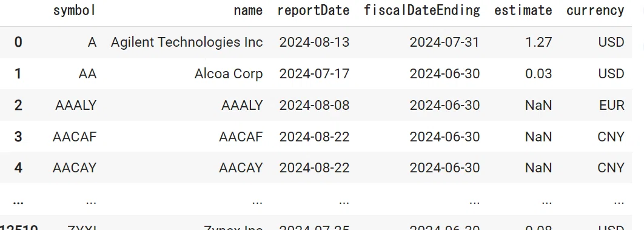The height and width of the screenshot is (230, 644).
Task: Click the AACAY name cell
Action: pyautogui.click(x=241, y=168)
